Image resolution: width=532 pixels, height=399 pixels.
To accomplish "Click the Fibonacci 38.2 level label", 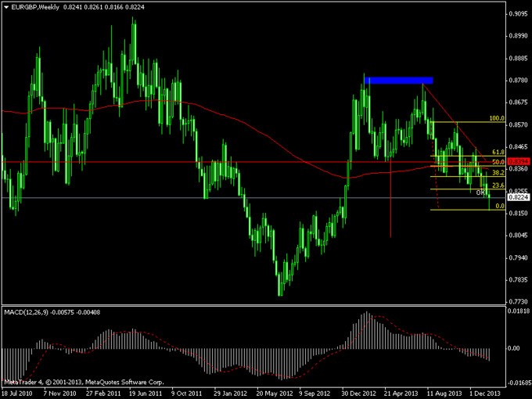I will pos(497,172).
